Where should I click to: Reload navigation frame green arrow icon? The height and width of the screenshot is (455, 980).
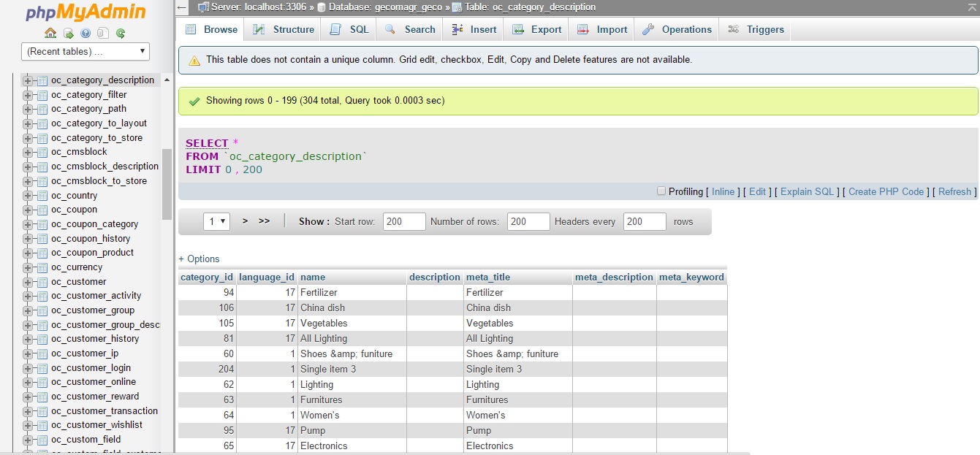pos(121,33)
